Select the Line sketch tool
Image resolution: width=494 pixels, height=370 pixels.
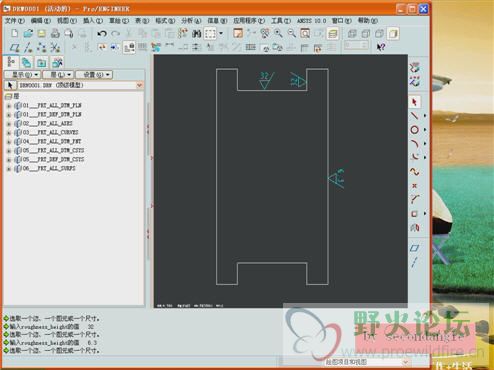tap(414, 116)
